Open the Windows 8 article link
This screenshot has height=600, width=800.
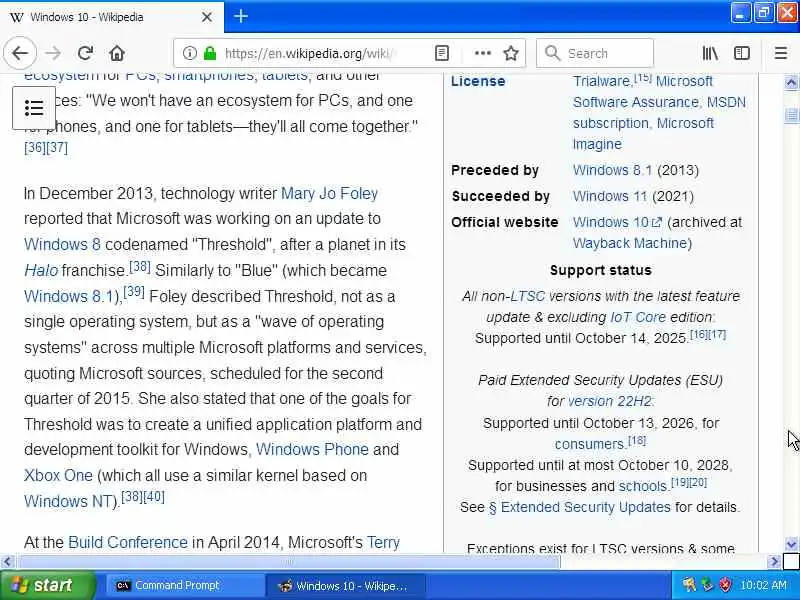(x=62, y=244)
